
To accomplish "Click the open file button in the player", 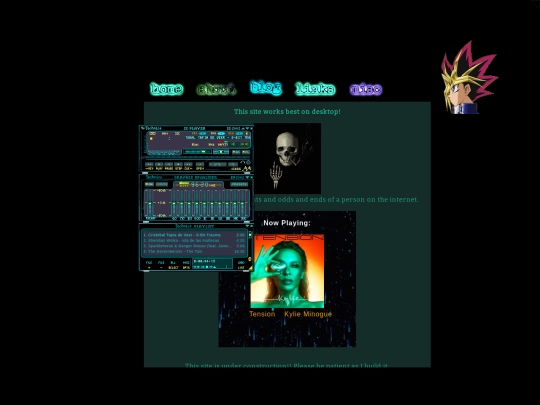I will pos(200,164).
